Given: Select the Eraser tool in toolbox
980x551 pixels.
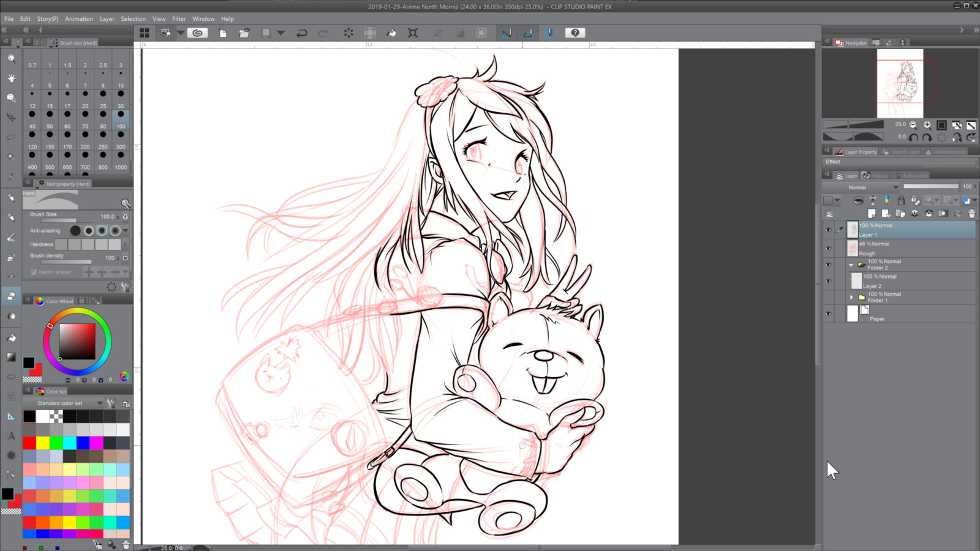Looking at the screenshot, I should 11,296.
